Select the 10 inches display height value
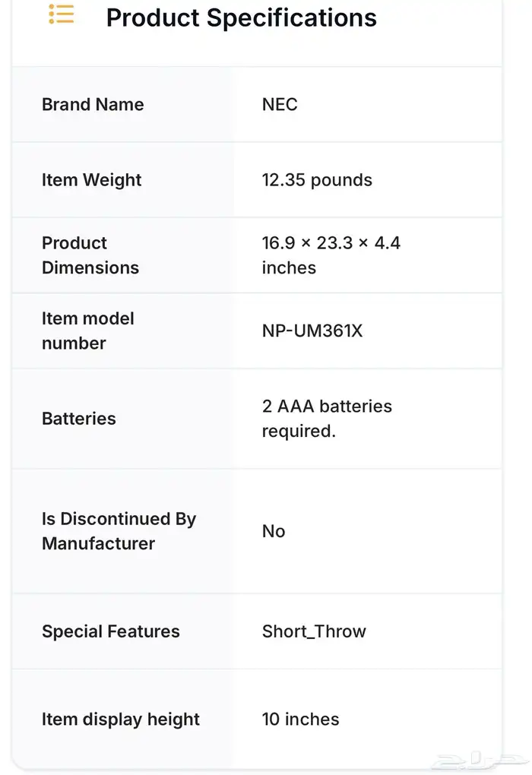 click(x=301, y=719)
